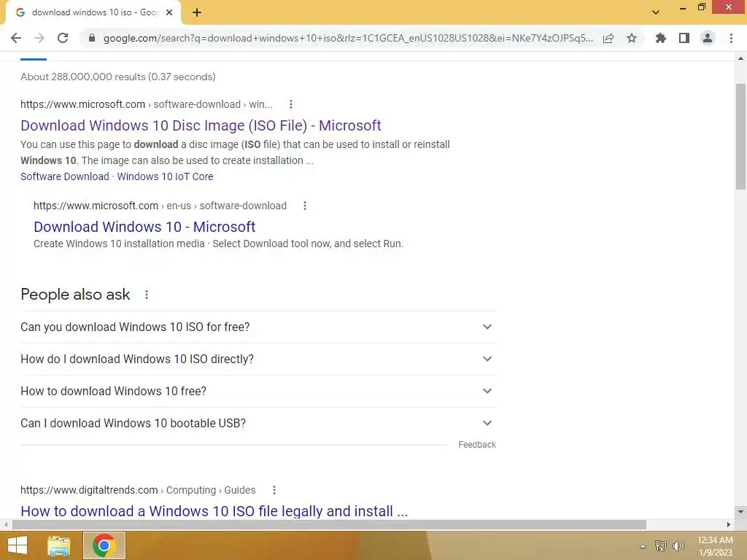Bookmark this page with the star icon

[x=632, y=38]
